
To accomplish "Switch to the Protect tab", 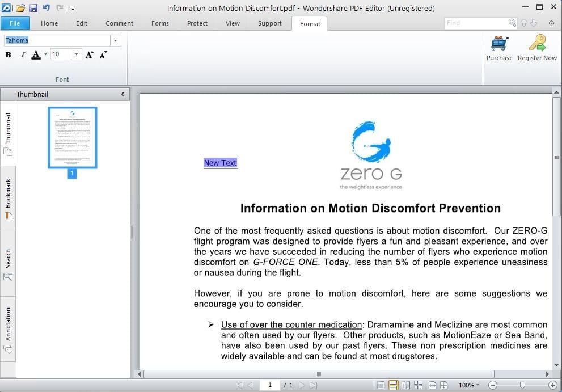I will 197,23.
